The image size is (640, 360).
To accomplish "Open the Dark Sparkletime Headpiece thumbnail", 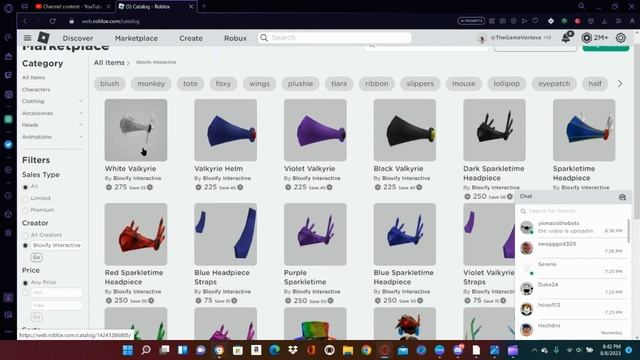I will [x=494, y=130].
